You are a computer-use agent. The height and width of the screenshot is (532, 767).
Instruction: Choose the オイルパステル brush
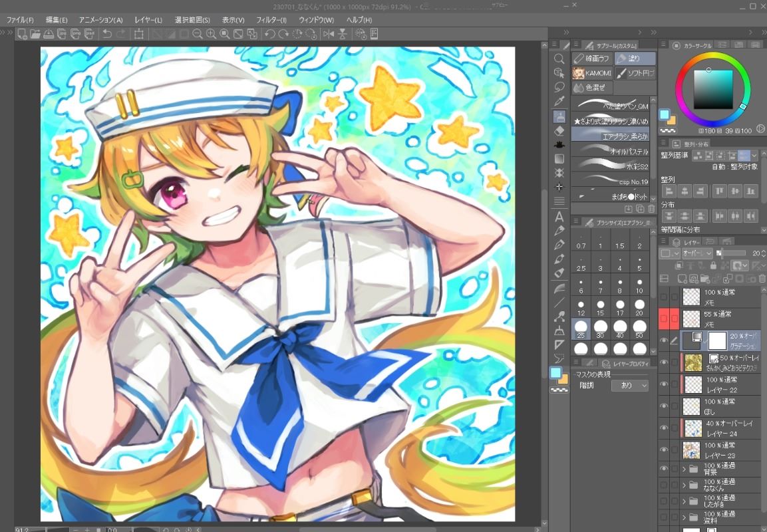click(x=612, y=152)
